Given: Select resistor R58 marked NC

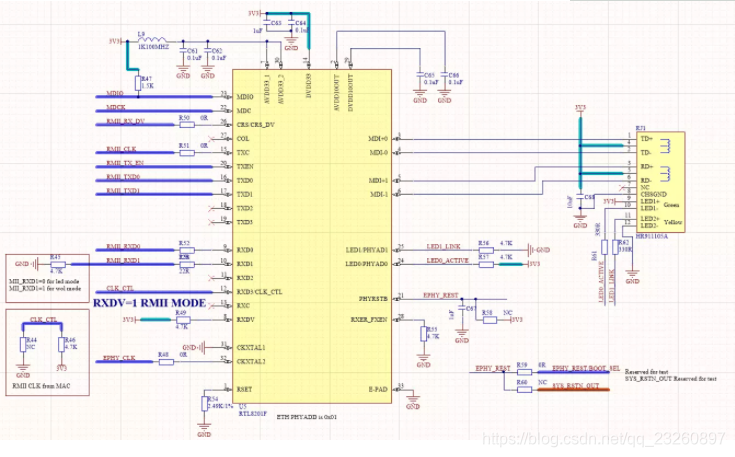Looking at the screenshot, I should pyautogui.click(x=490, y=320).
